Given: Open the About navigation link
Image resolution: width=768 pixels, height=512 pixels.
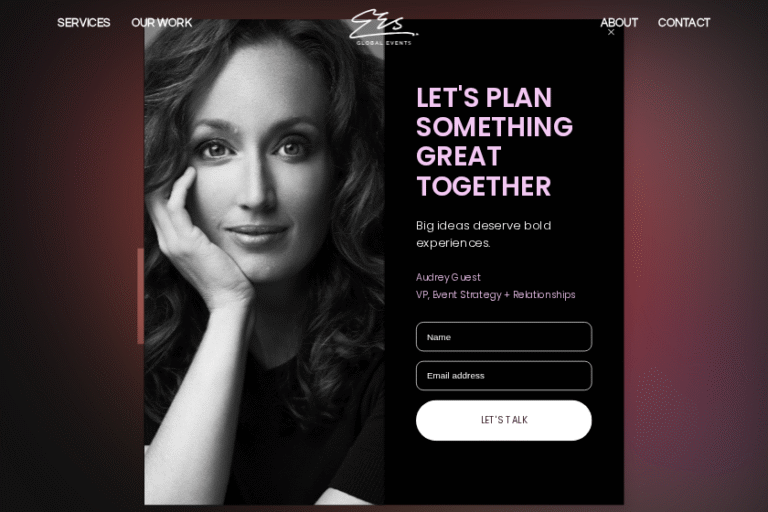Looking at the screenshot, I should tap(619, 23).
